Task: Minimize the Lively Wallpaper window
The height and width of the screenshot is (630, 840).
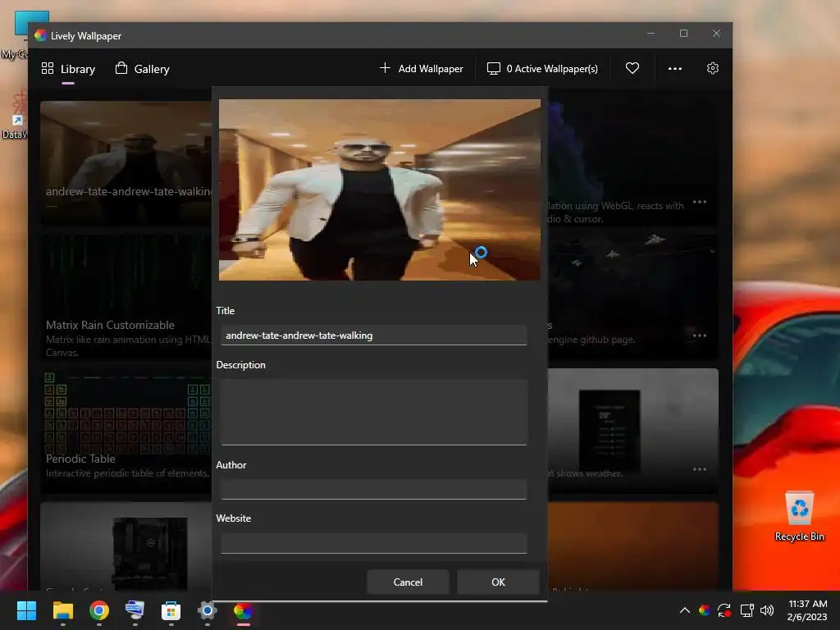Action: pyautogui.click(x=651, y=33)
